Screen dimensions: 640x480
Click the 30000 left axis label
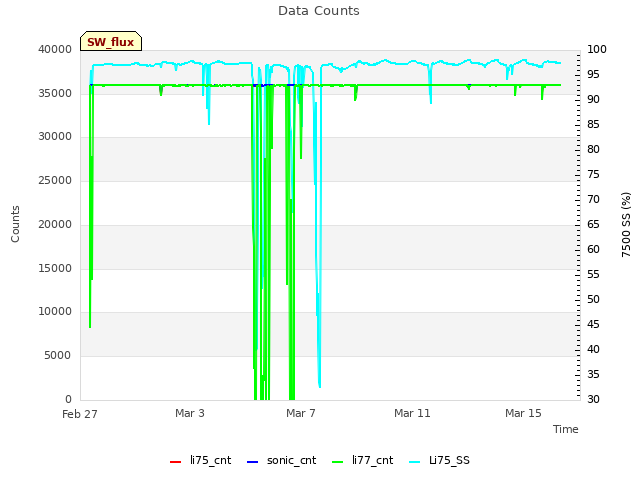point(55,136)
